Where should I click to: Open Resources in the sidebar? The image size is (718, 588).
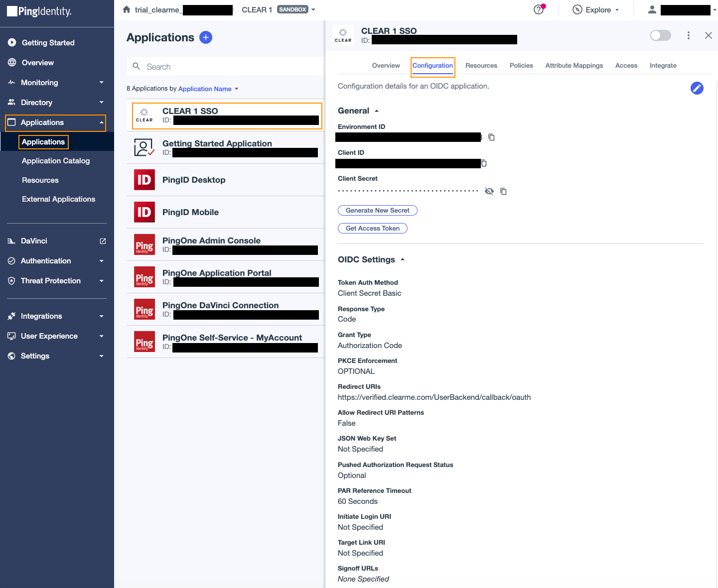tap(40, 180)
